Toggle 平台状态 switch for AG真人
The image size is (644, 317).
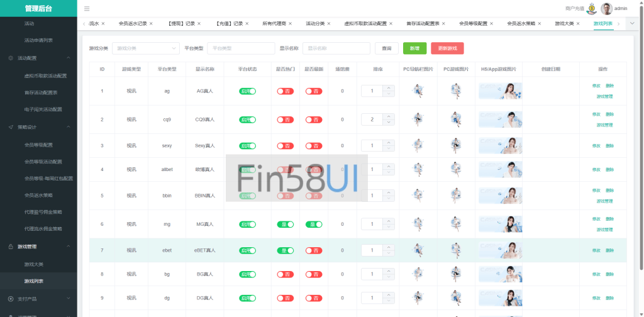point(248,91)
